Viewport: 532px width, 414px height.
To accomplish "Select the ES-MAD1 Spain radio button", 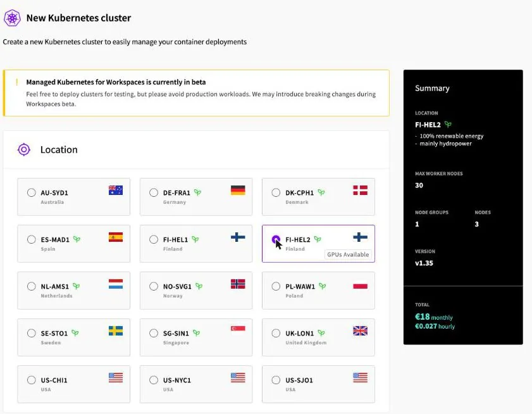I will [x=31, y=239].
